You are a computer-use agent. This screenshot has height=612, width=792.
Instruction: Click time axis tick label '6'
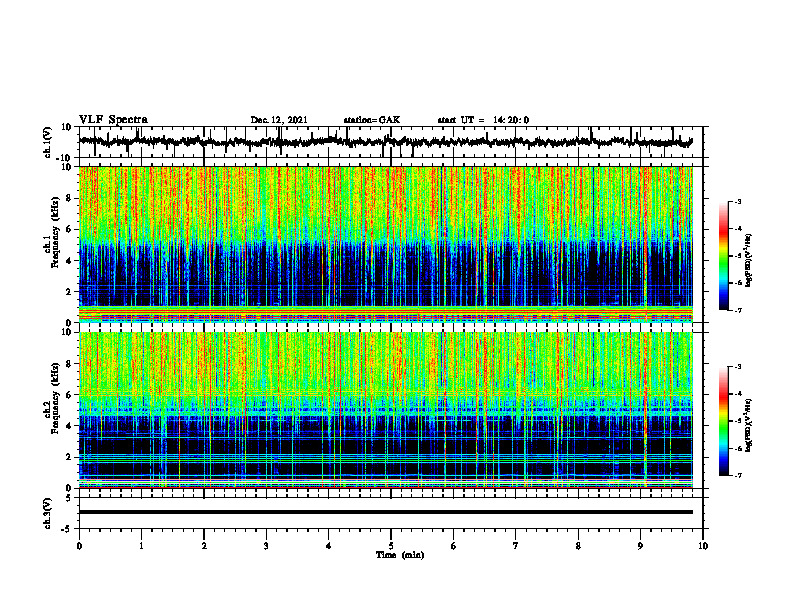[454, 546]
